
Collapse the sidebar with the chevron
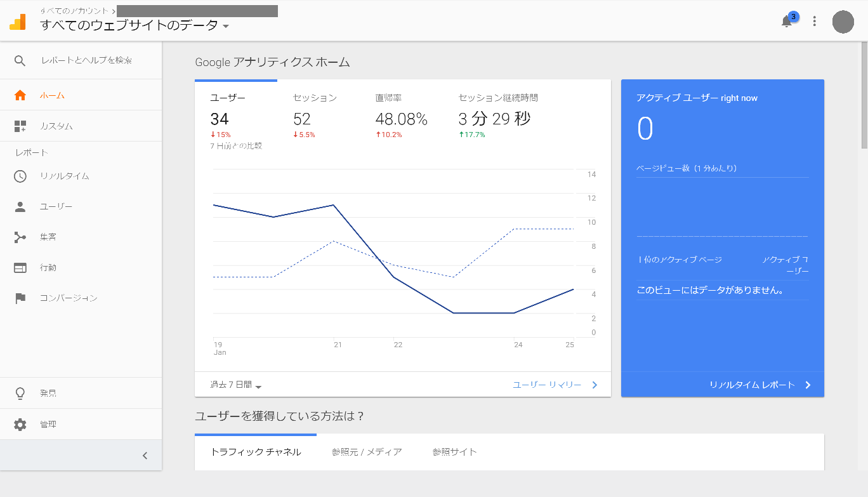coord(145,455)
